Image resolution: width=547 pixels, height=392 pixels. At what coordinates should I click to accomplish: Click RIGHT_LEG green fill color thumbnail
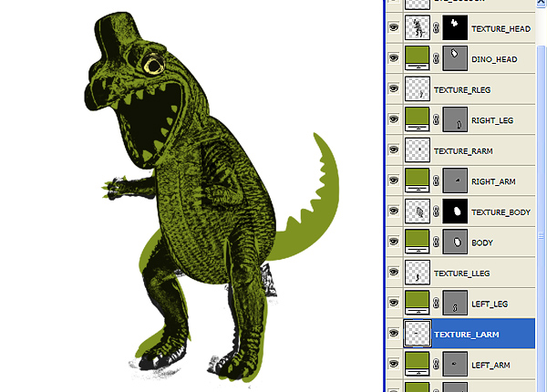(x=418, y=119)
